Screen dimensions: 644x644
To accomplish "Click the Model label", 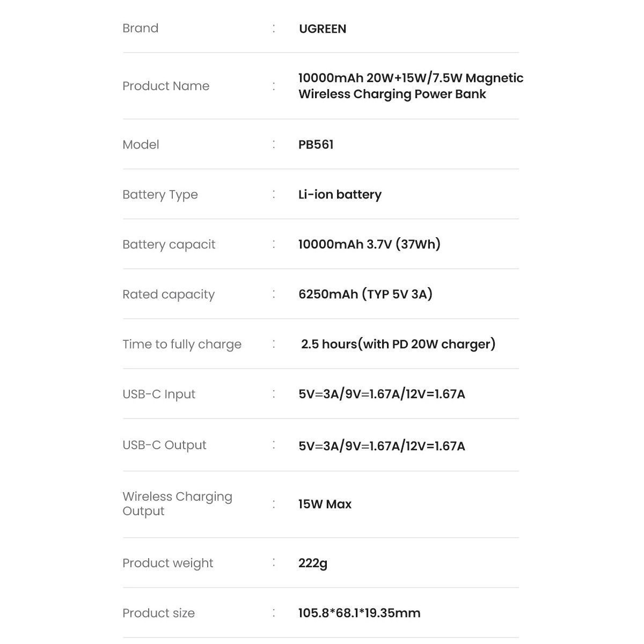I will click(x=141, y=144).
